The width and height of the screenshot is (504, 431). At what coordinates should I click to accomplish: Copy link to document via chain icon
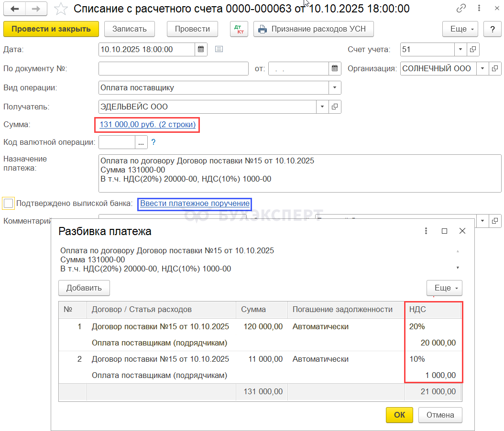click(461, 9)
